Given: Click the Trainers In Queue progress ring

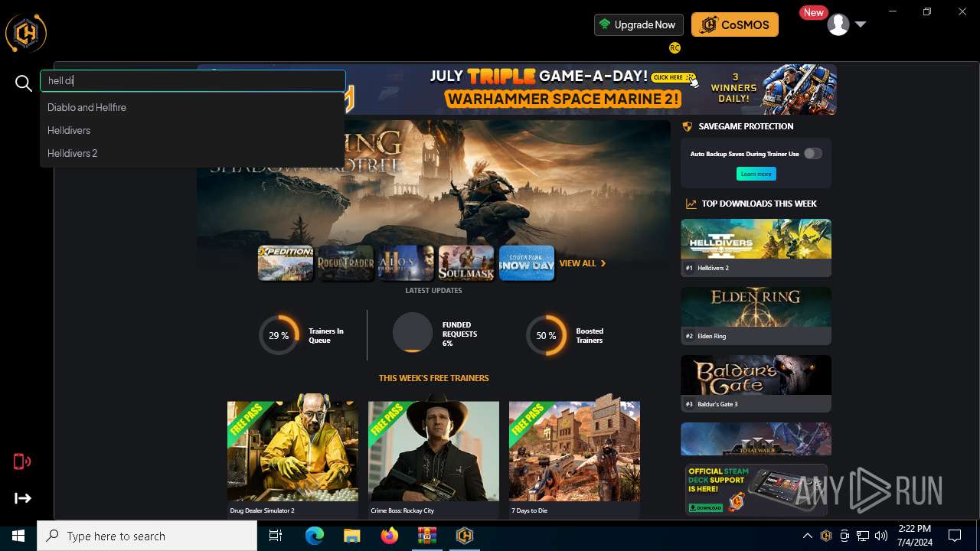Looking at the screenshot, I should 279,335.
